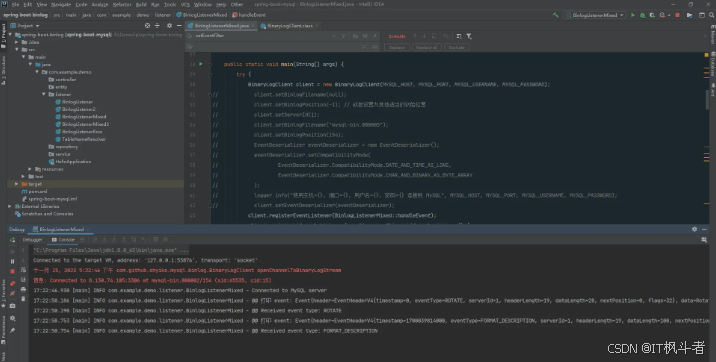The image size is (716, 362).
Task: Collapse the src folder
Action: (x=17, y=49)
